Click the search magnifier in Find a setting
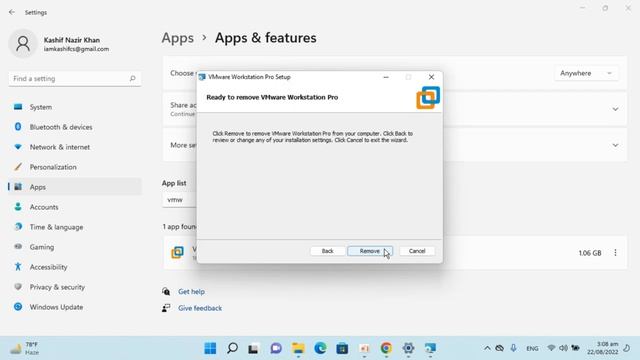 (x=132, y=78)
